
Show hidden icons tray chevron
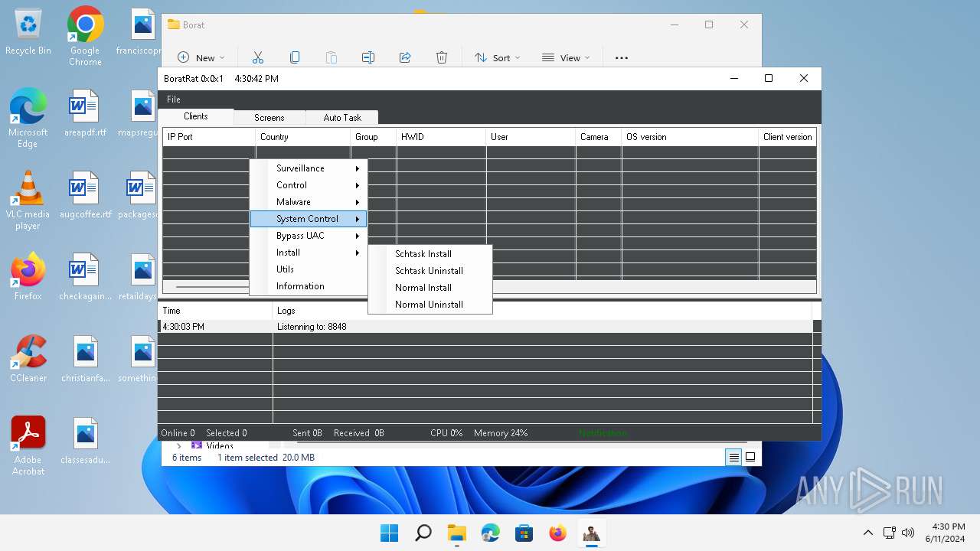(x=867, y=533)
